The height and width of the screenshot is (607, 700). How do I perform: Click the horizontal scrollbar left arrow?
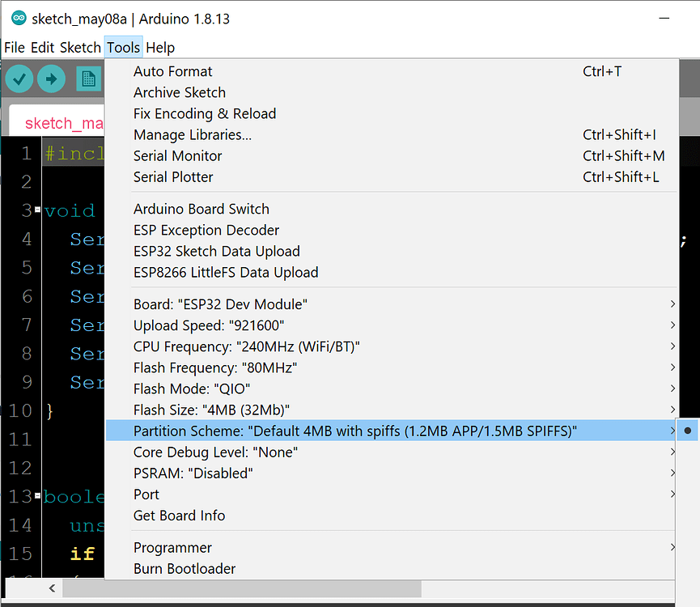pos(53,588)
